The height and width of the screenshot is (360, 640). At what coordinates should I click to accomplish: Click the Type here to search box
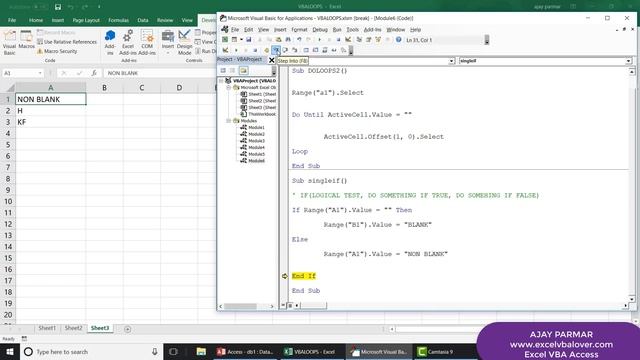[91, 351]
